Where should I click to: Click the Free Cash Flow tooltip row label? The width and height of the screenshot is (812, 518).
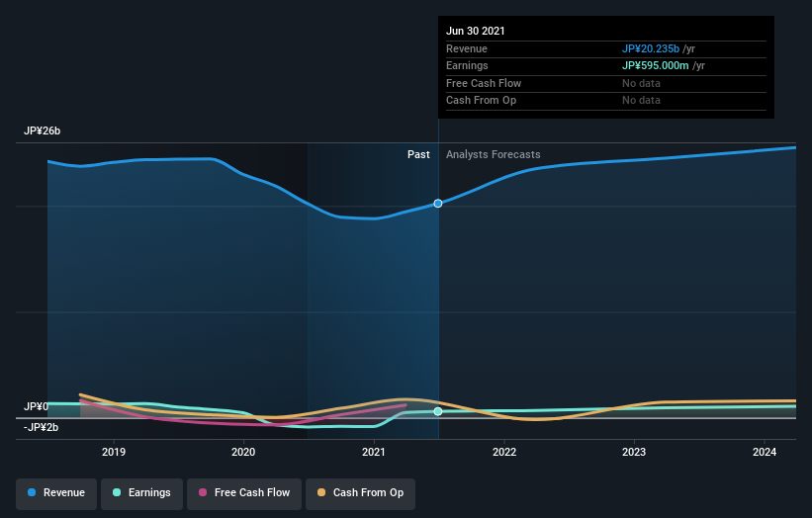click(484, 83)
